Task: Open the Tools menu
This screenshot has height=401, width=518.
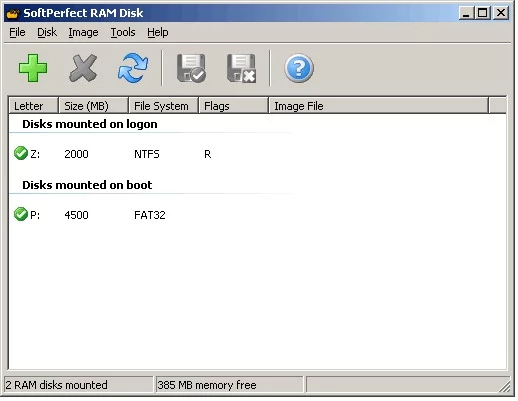Action: [x=123, y=32]
